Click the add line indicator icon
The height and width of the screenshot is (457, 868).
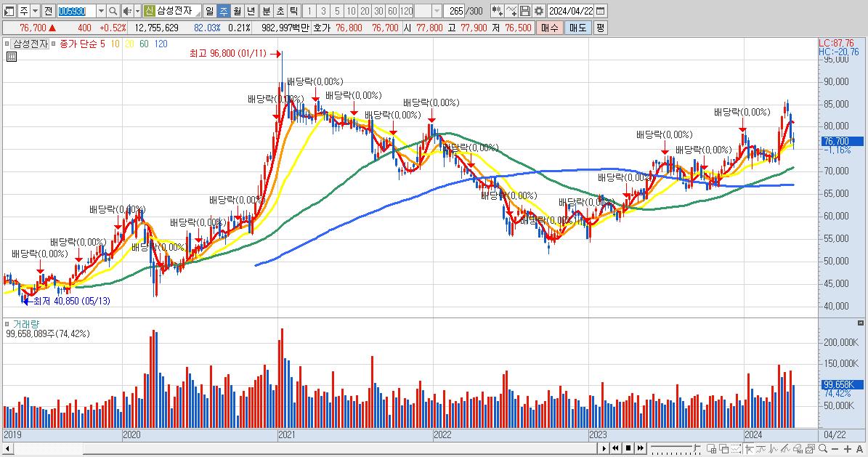[x=511, y=10]
